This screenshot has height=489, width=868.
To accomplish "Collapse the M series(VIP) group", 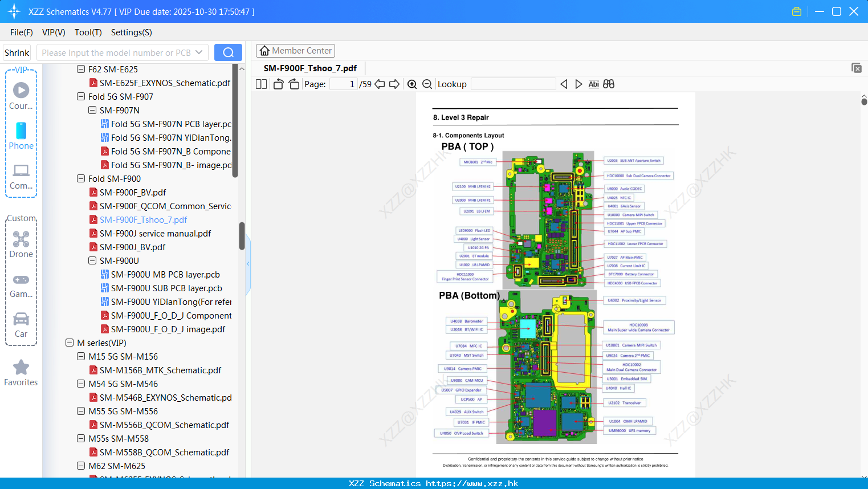I will pos(70,343).
